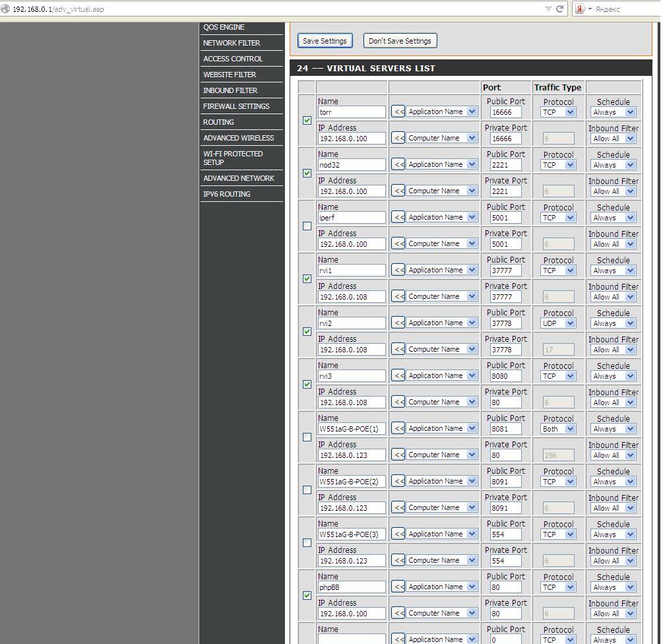Screen dimensions: 663x644
Task: Open the Inbound Filter dropdown for rvi3
Action: [613, 402]
